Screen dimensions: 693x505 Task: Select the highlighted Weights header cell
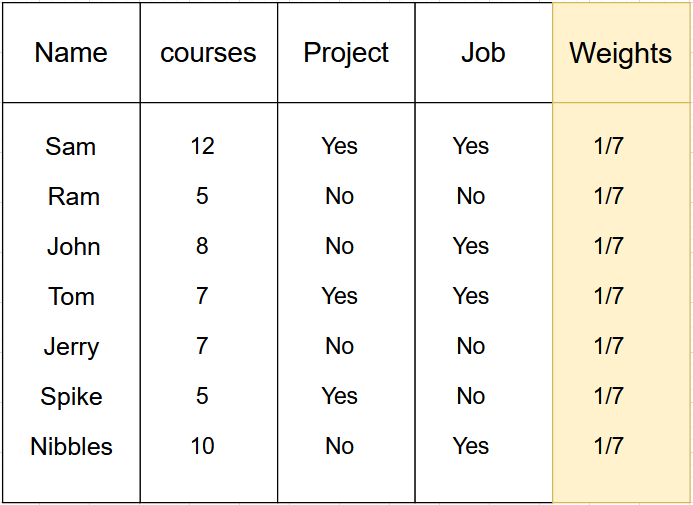click(621, 53)
